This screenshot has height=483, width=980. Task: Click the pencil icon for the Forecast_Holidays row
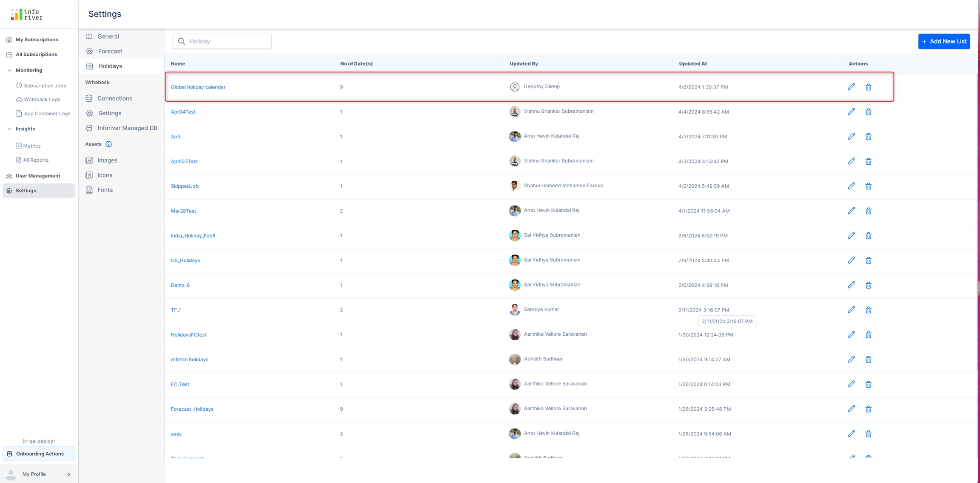coord(851,409)
